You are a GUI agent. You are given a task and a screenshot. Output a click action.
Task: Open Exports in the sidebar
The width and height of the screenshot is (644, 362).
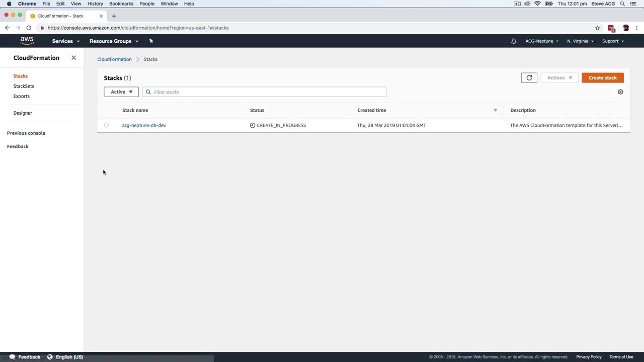(x=22, y=96)
